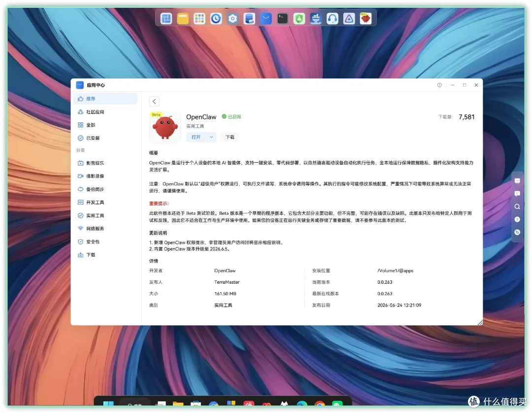Open the green shield security icon in dock
Screen dimensions: 532x413
click(299, 18)
